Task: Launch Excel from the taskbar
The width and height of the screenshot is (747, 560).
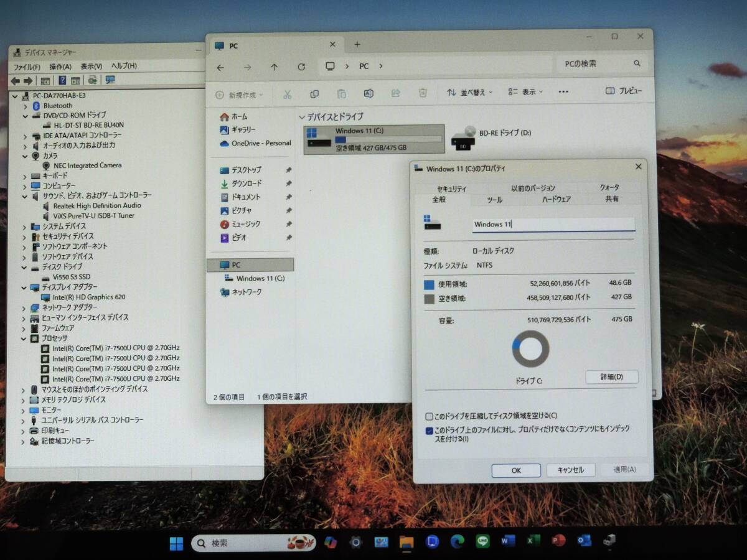Action: pyautogui.click(x=533, y=541)
